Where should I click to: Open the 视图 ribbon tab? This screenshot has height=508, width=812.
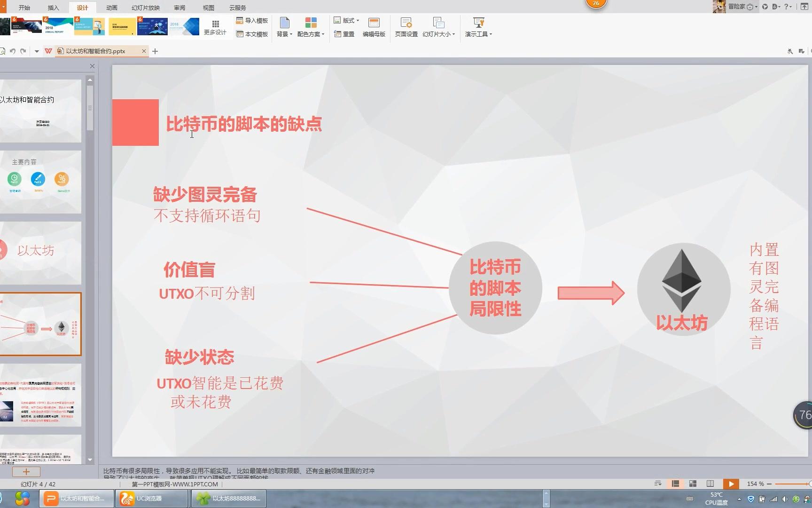coord(209,8)
